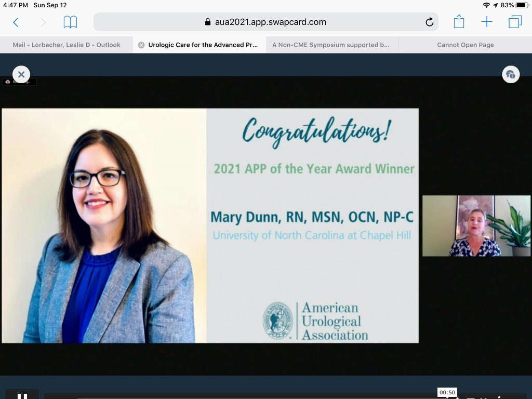
Task: Tap the recording indicator badge at top left
Action: coord(19,82)
